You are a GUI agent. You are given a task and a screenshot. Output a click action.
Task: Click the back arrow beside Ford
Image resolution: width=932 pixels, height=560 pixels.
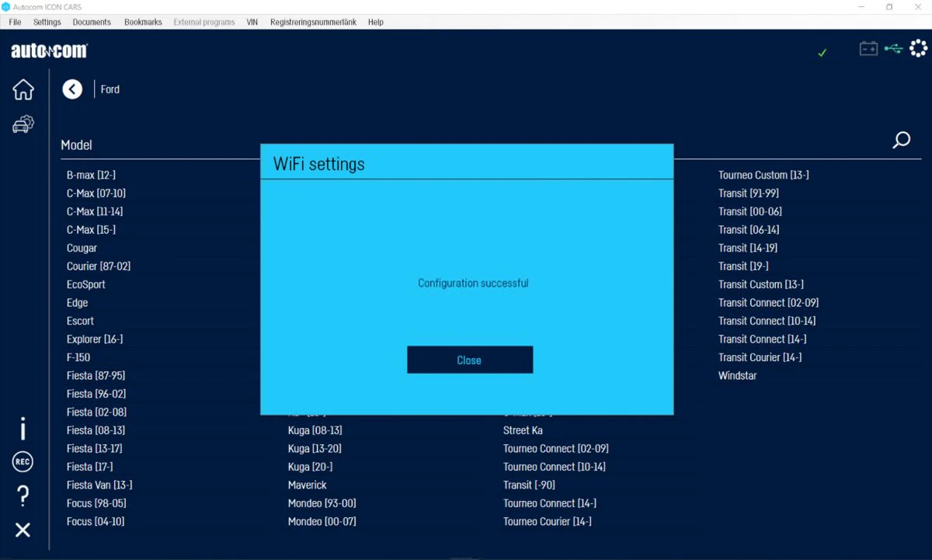[x=72, y=89]
